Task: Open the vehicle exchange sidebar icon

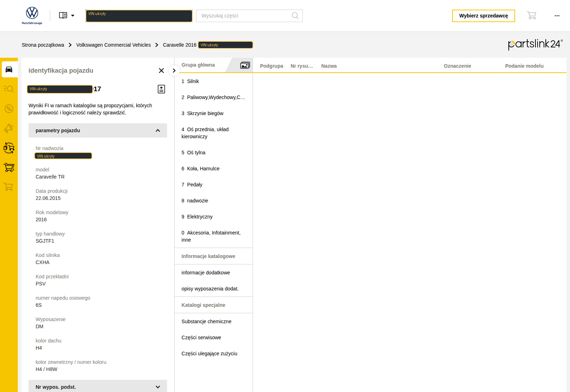Action: (x=9, y=148)
